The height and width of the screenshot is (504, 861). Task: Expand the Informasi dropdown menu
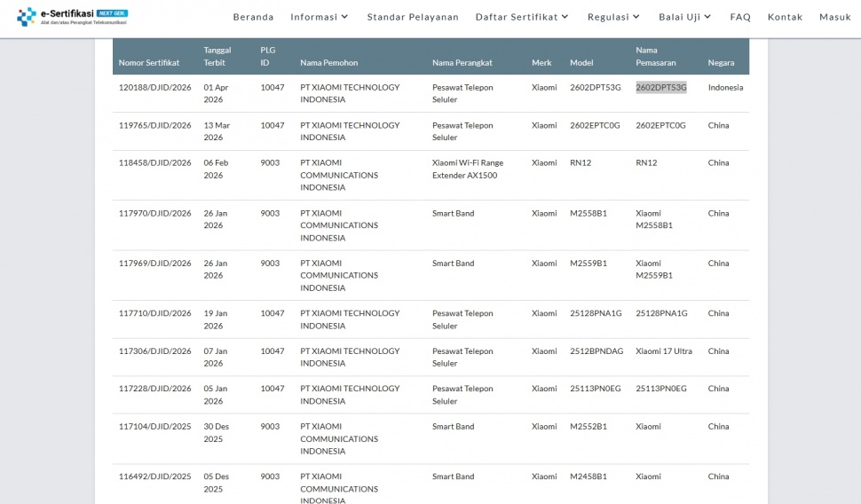click(x=320, y=17)
